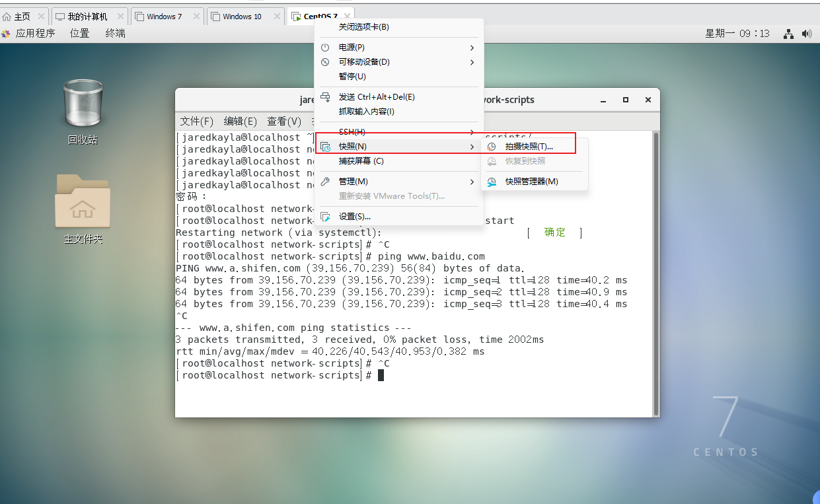
Task: Click the 'rtt min/avg/max/mdev' line
Action: click(330, 351)
